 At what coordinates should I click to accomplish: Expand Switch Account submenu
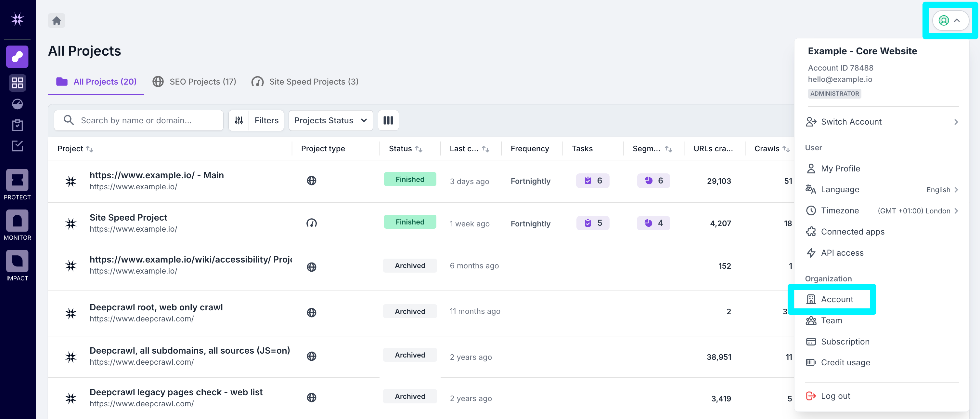pyautogui.click(x=882, y=122)
